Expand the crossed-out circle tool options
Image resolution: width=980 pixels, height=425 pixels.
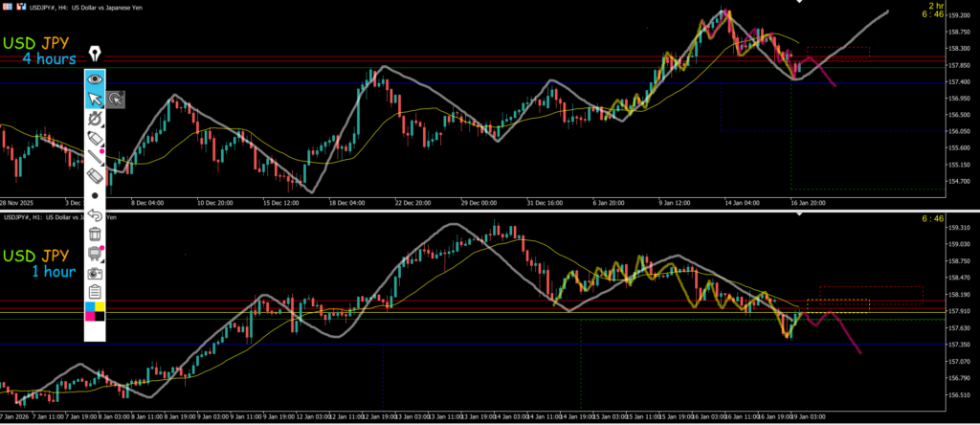[95, 118]
